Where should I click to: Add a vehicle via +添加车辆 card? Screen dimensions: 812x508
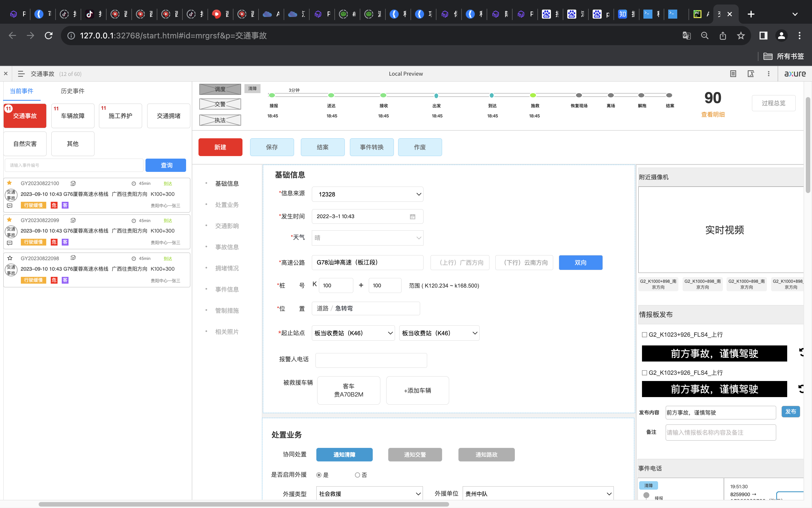(x=417, y=390)
